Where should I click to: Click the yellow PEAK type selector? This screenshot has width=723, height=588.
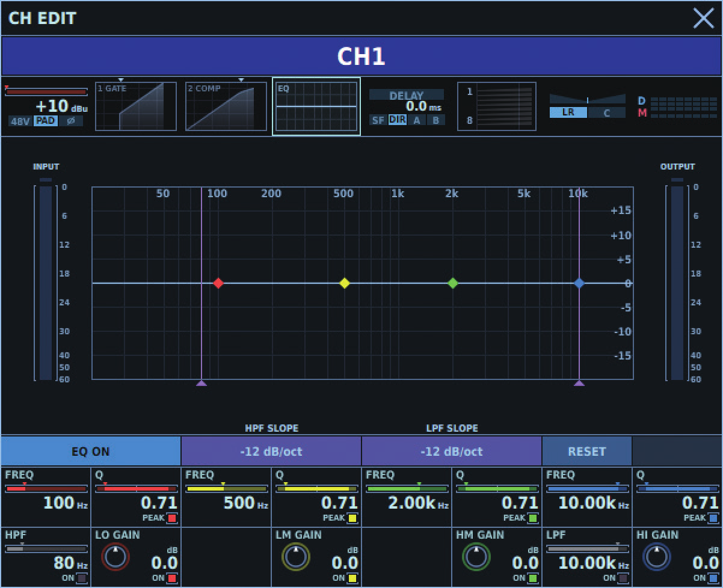click(x=352, y=518)
